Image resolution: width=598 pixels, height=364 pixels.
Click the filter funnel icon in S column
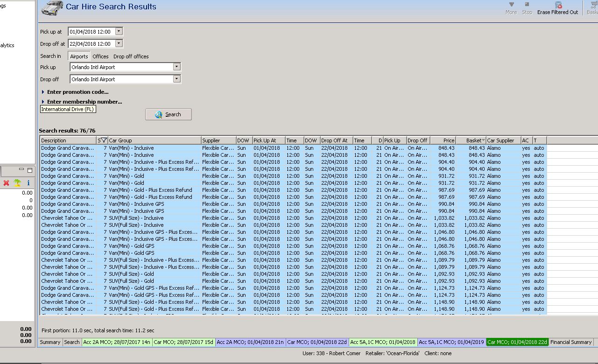(x=104, y=140)
